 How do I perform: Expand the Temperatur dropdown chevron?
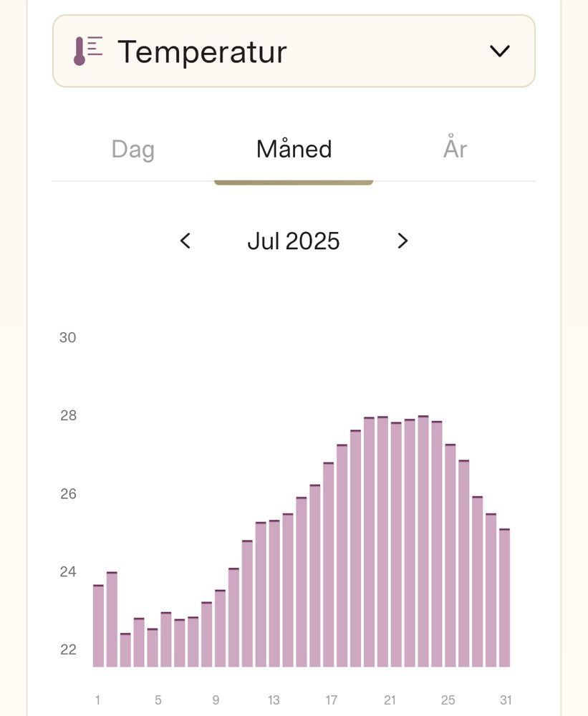coord(499,52)
